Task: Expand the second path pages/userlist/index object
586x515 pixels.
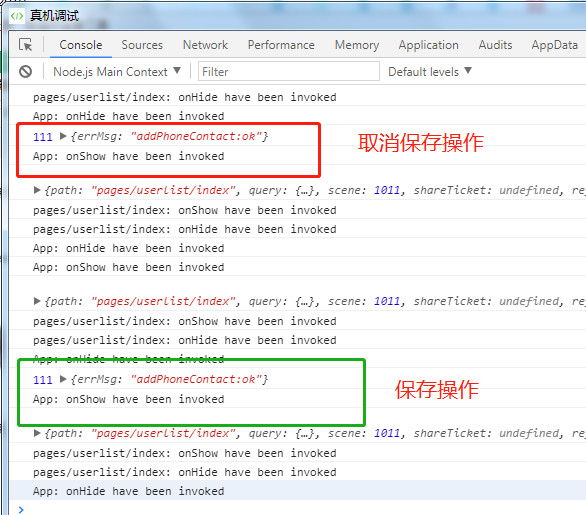Action: click(x=37, y=301)
